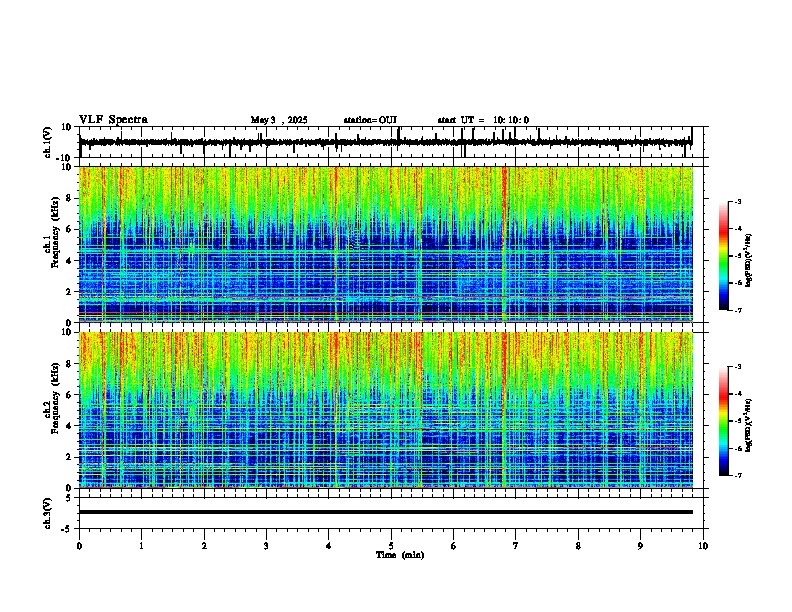Click the 'Time (min)' x-axis label
The height and width of the screenshot is (612, 792).
[400, 555]
